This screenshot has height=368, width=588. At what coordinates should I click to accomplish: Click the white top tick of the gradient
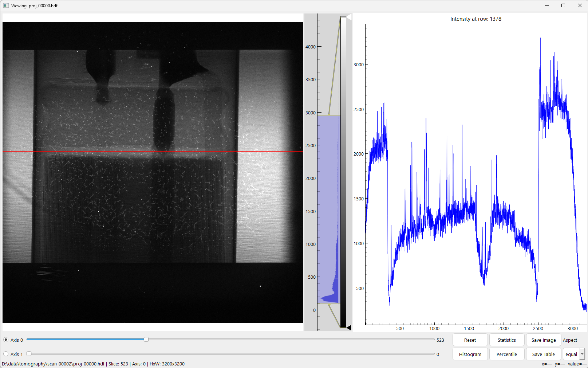coord(349,17)
